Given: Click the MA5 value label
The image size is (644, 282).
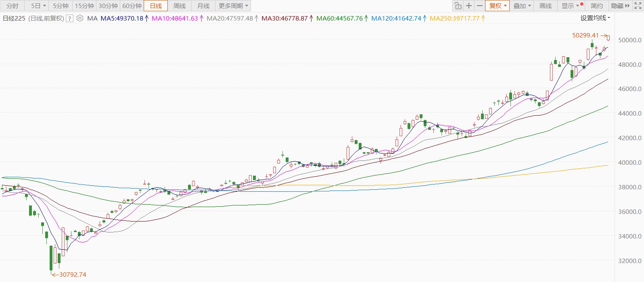Looking at the screenshot, I should pos(122,19).
